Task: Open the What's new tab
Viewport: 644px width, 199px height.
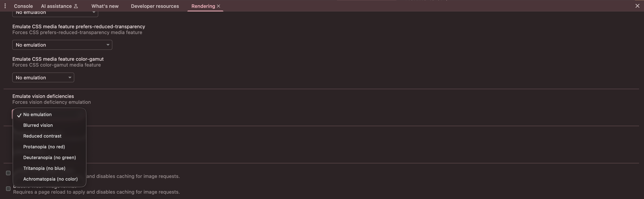Action: (105, 6)
